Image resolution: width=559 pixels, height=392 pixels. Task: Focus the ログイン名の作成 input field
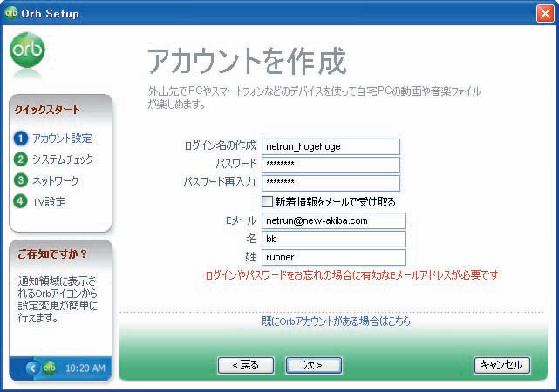click(331, 146)
